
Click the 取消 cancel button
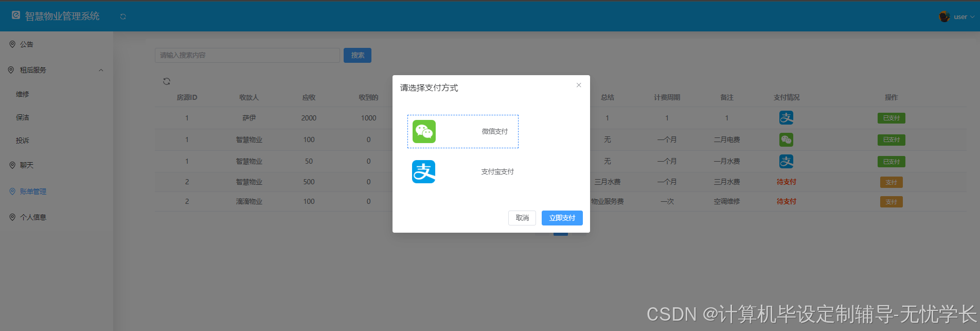pyautogui.click(x=522, y=218)
